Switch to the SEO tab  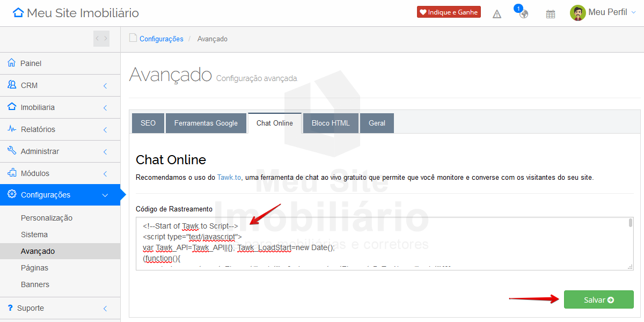pos(148,123)
